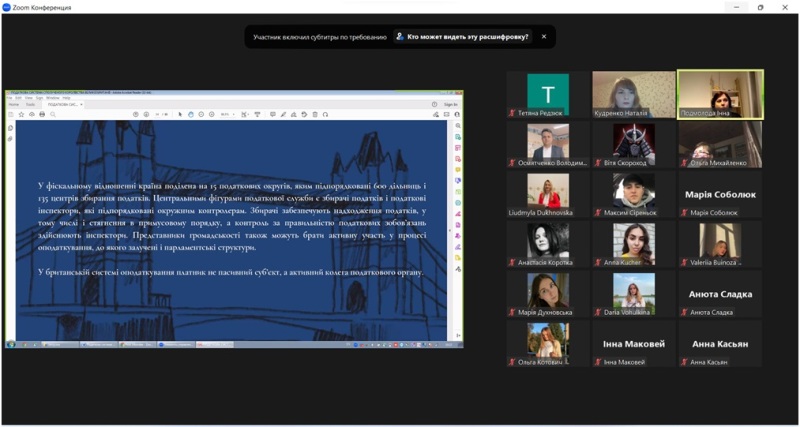800x427 pixels.
Task: Click the envelope email icon in Acrobat
Action: coord(446,114)
